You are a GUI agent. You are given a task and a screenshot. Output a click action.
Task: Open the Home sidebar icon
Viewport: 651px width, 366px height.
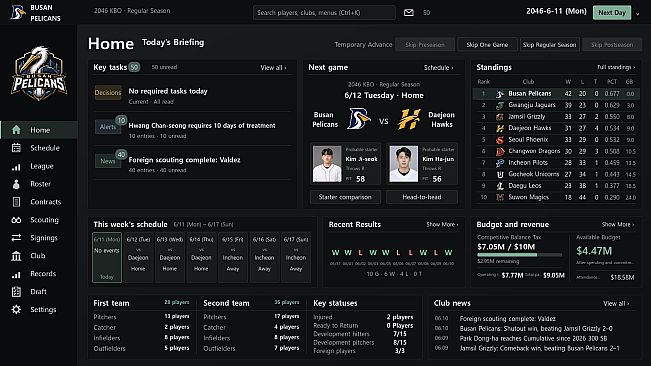(x=16, y=130)
